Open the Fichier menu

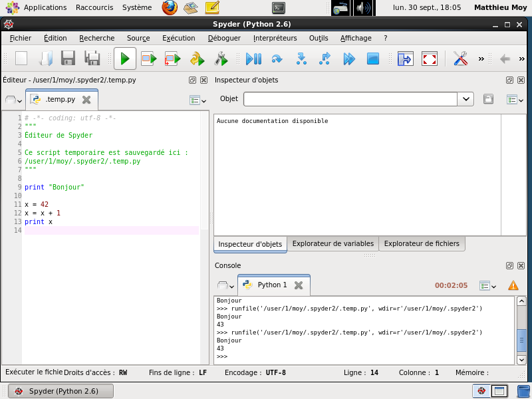coord(21,38)
